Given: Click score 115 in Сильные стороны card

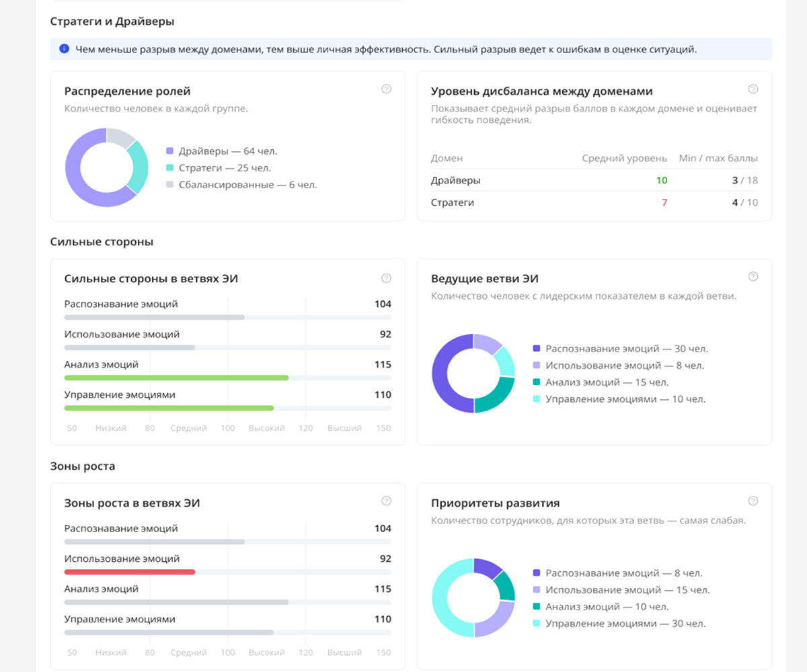Looking at the screenshot, I should (383, 364).
